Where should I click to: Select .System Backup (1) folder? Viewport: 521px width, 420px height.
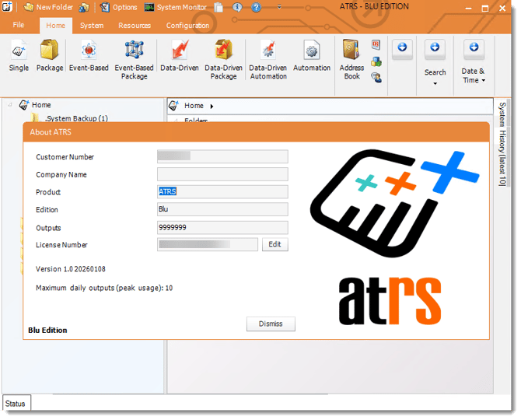(76, 118)
